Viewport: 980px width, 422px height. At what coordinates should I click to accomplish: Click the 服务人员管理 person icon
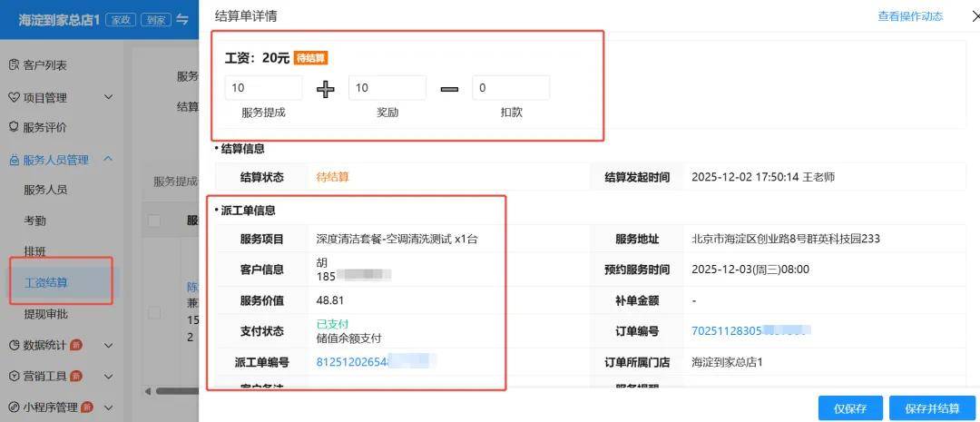(14, 160)
